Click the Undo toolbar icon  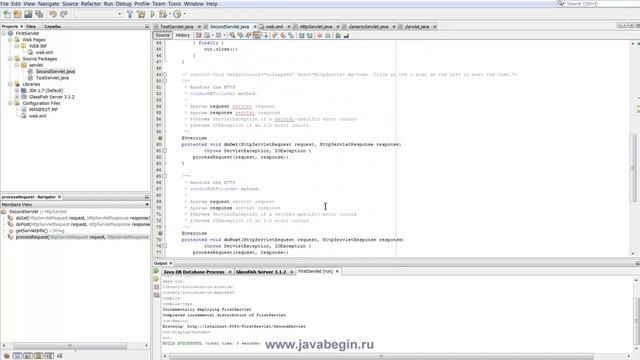click(53, 14)
